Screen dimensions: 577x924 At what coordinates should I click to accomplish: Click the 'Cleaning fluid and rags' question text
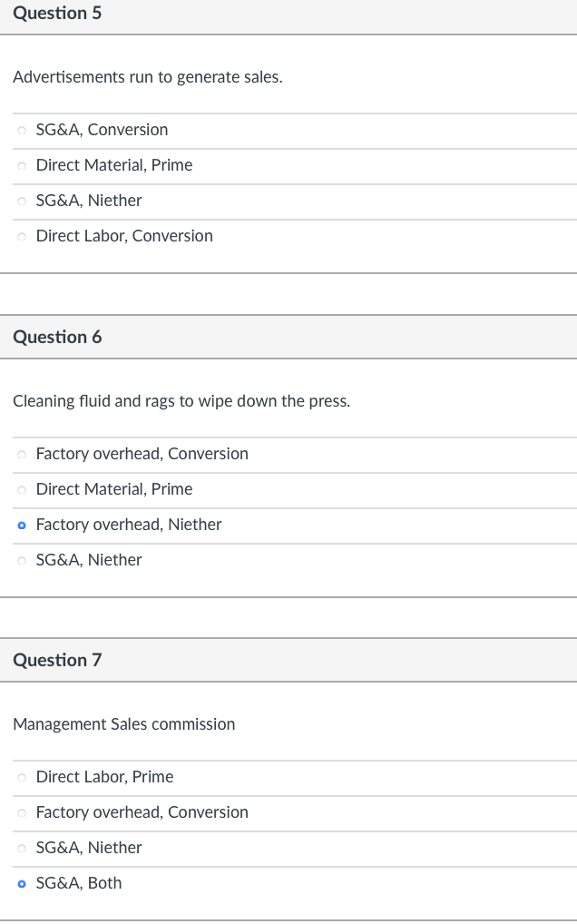(181, 400)
